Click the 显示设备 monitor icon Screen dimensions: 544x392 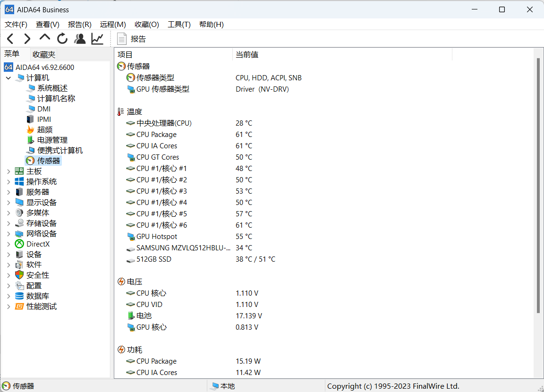pyautogui.click(x=19, y=203)
